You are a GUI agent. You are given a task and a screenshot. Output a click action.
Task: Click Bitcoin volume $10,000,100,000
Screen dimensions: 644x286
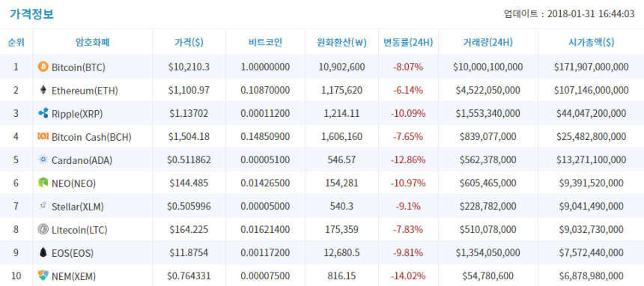pos(488,67)
